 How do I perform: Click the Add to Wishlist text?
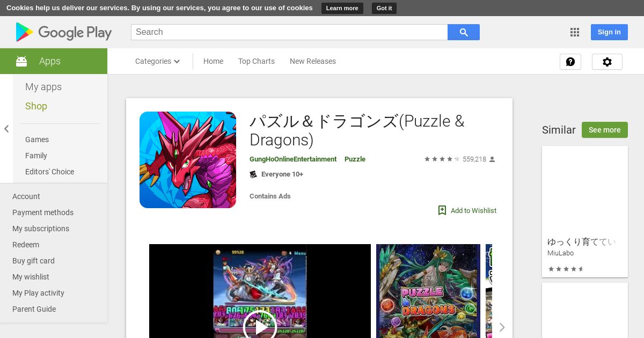[473, 211]
